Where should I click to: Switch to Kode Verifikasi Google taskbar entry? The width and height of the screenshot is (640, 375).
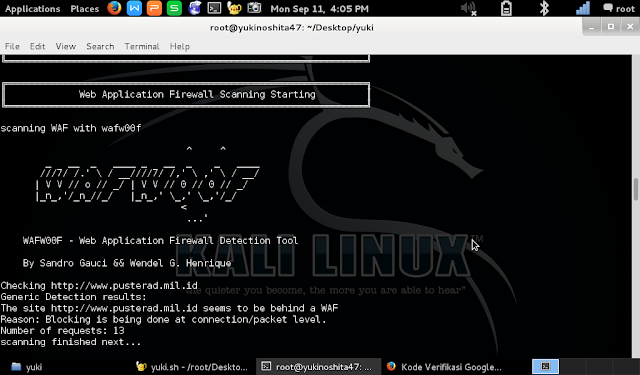point(444,367)
